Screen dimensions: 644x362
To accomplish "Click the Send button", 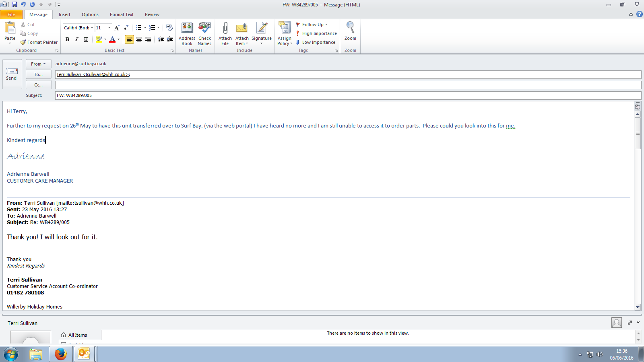I will [12, 74].
